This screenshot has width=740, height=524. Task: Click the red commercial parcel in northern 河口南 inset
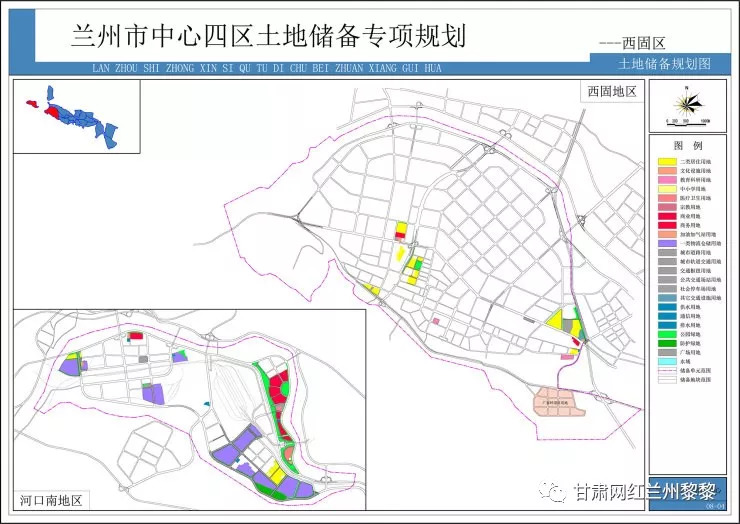[x=136, y=336]
